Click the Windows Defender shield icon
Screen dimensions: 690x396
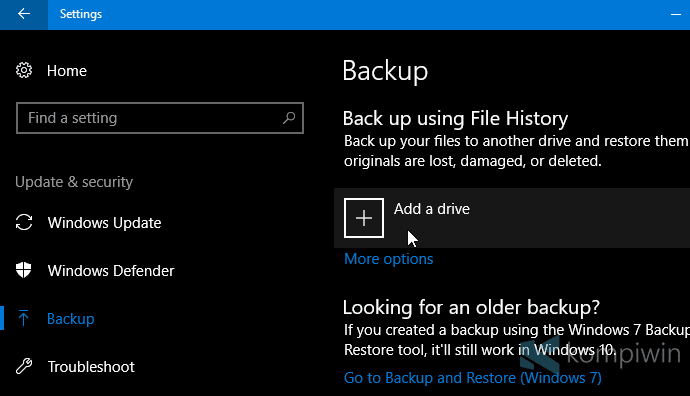[x=24, y=270]
